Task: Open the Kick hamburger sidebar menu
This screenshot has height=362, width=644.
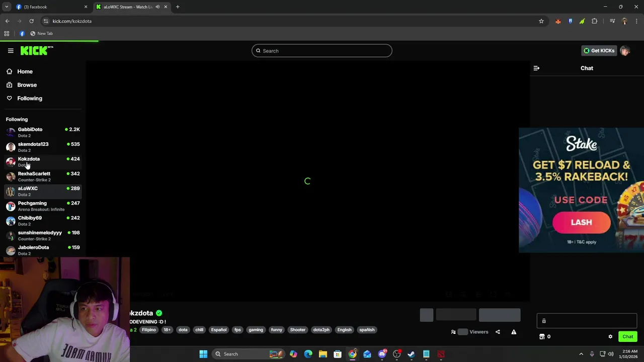Action: point(11,51)
